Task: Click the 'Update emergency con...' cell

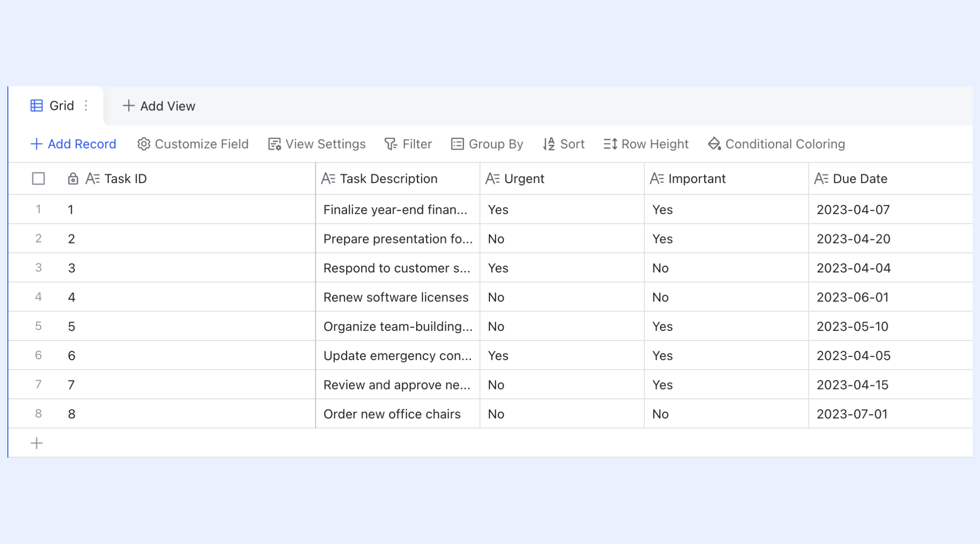Action: point(398,355)
